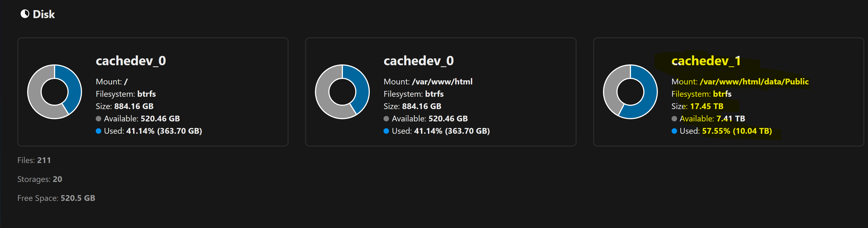Screen dimensions: 868x228
Task: Click the Size: 17.45 TB line
Action: pos(697,106)
